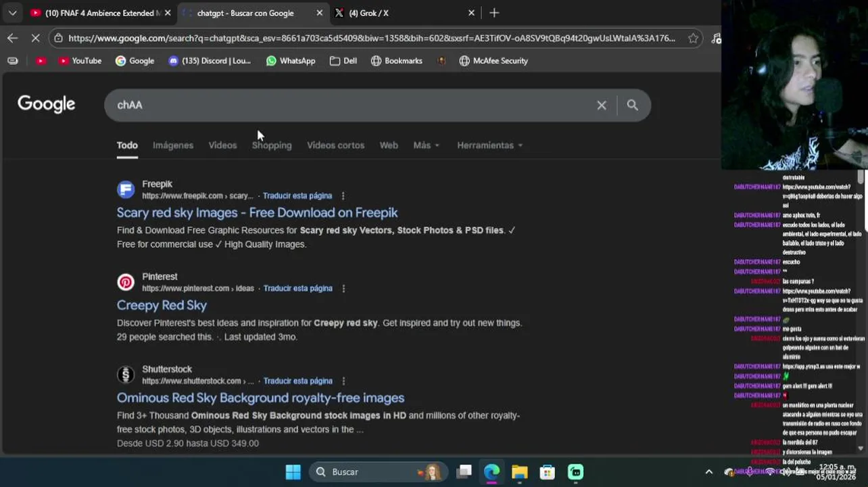Expand the Dell bookmarks folder
868x487 pixels.
tap(343, 61)
